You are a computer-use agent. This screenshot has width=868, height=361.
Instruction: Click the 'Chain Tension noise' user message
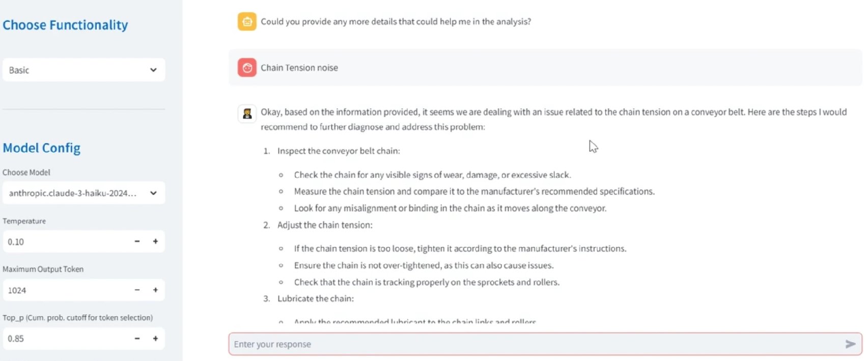coord(299,68)
